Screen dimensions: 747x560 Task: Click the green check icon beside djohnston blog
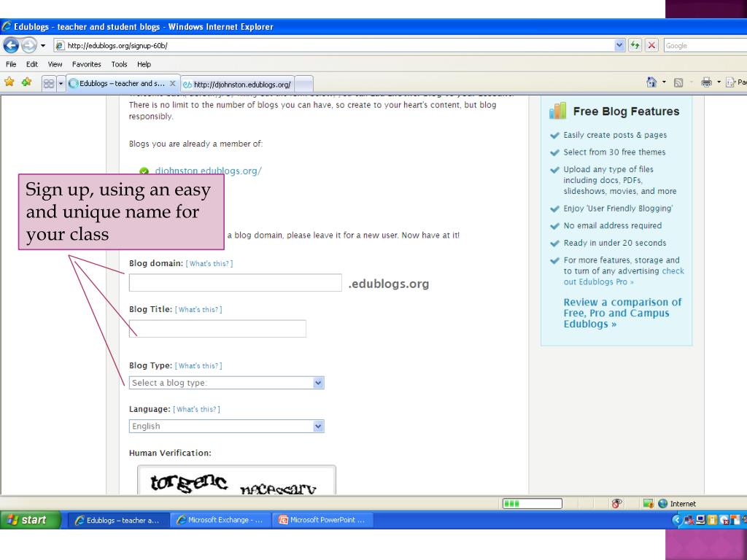[x=144, y=171]
